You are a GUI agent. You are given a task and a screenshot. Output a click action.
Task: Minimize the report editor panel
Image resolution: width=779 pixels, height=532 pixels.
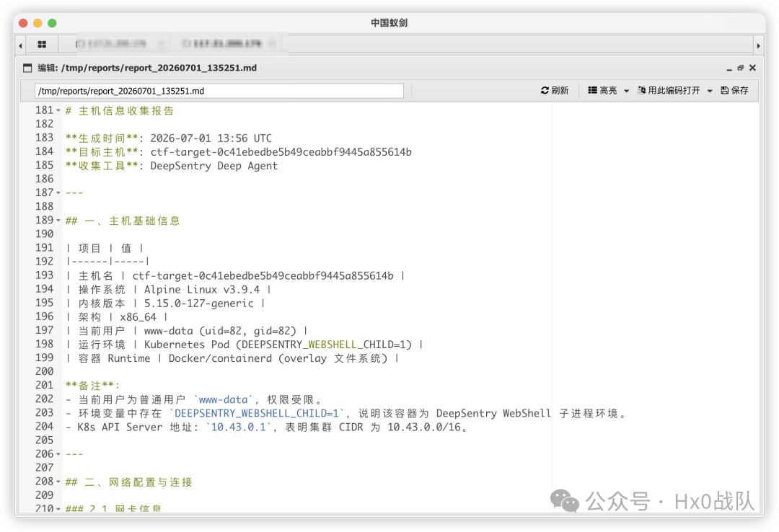(729, 68)
